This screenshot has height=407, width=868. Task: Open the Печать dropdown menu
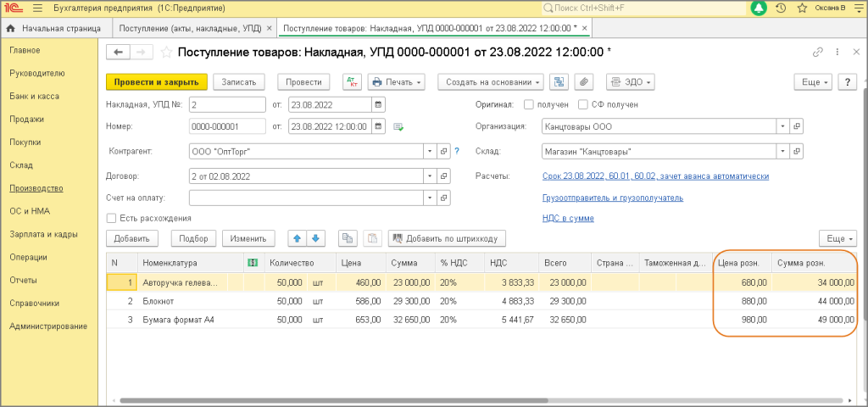(x=398, y=82)
